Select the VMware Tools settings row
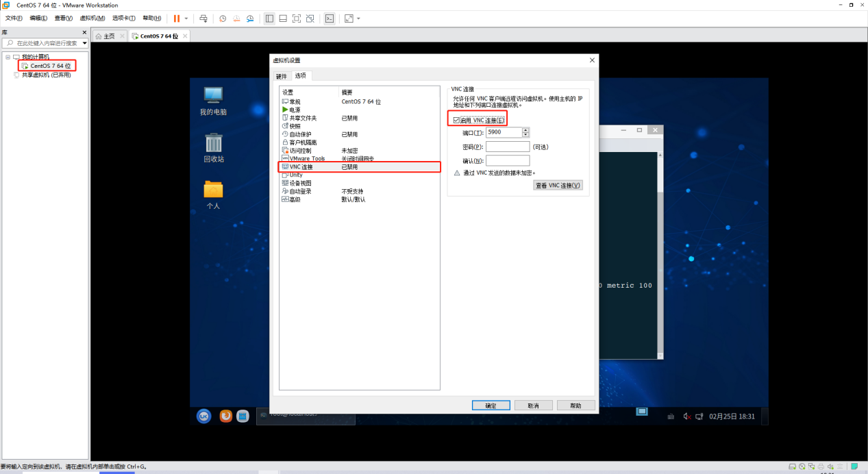 point(360,159)
